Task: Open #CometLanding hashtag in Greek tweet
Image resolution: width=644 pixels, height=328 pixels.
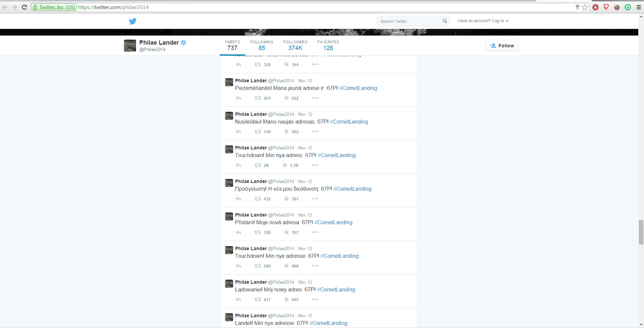Action: pyautogui.click(x=353, y=189)
